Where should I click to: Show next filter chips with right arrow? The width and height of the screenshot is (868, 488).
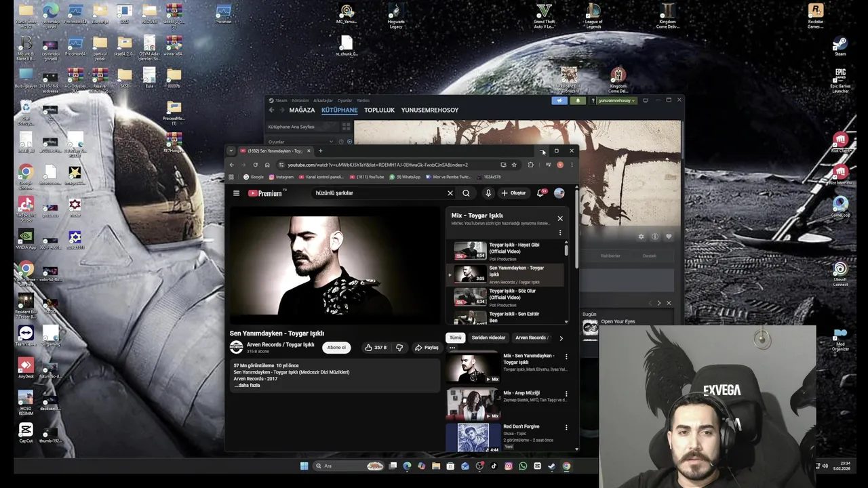pyautogui.click(x=561, y=338)
